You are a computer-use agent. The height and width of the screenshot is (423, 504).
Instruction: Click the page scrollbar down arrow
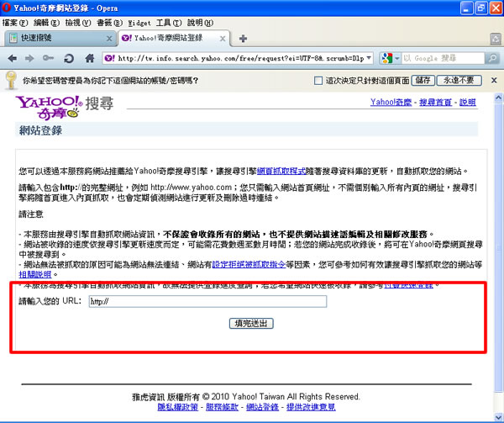[x=498, y=417]
